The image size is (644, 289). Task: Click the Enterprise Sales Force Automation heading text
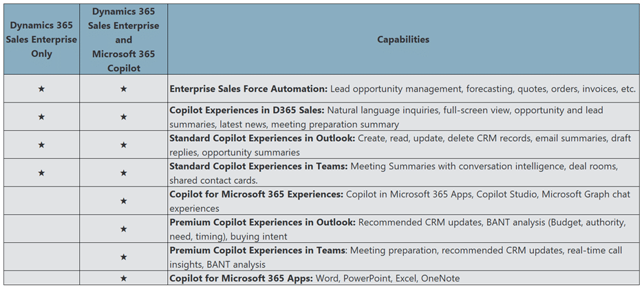(248, 89)
